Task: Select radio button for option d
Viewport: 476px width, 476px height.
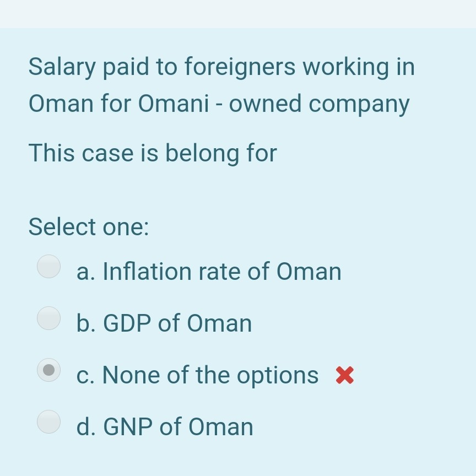Action: coord(48,421)
